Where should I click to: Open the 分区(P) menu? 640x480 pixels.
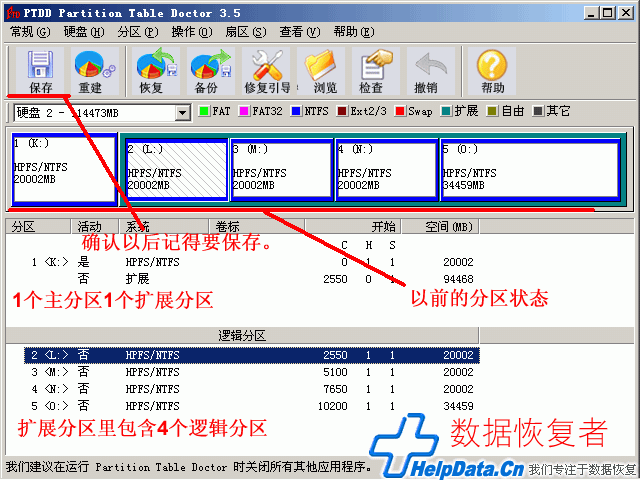click(x=138, y=32)
